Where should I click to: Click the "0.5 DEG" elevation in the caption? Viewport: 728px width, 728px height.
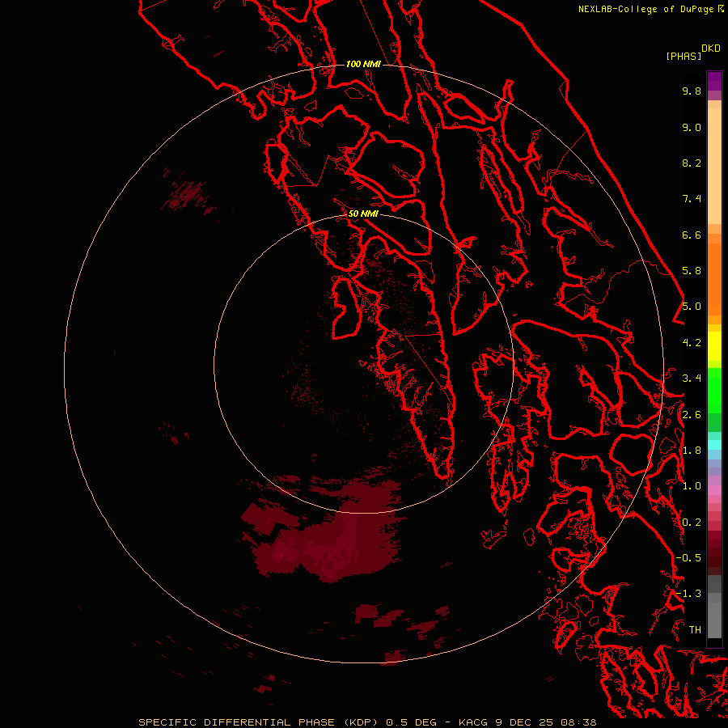pos(412,722)
